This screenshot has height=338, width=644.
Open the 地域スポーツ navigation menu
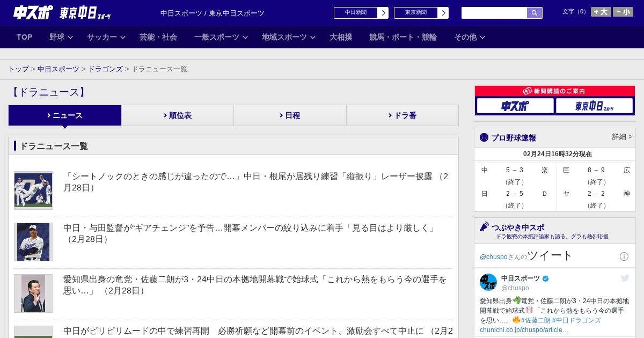point(284,37)
